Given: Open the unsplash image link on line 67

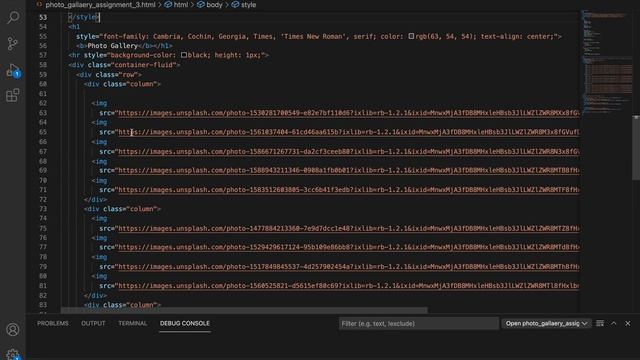Looking at the screenshot, I should click(348, 151).
